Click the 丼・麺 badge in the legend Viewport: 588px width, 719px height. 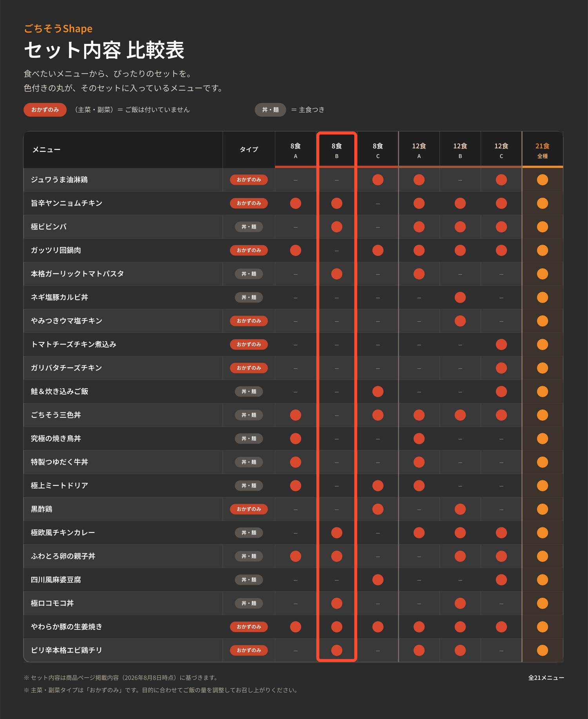(x=270, y=110)
